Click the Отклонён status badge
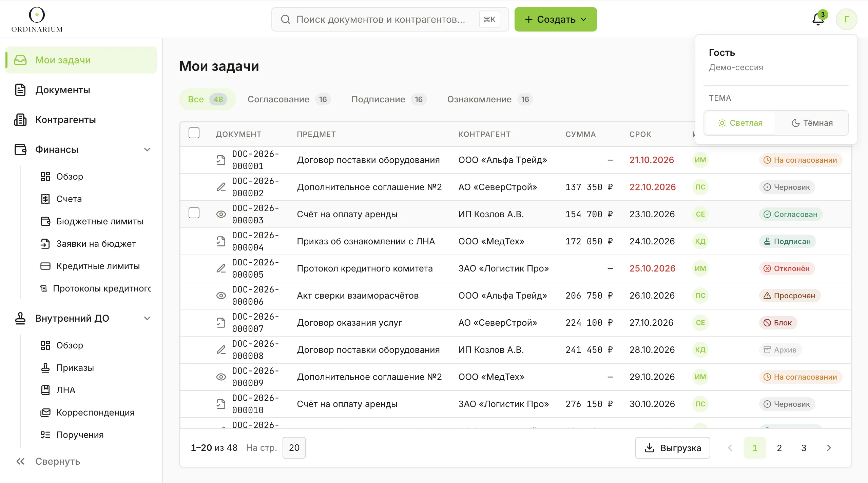The image size is (868, 483). point(787,268)
